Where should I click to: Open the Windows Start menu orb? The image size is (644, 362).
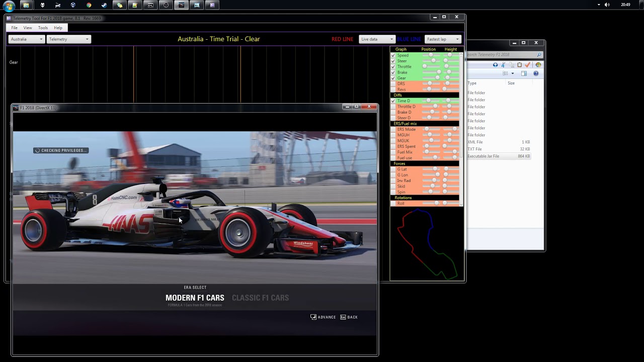(x=9, y=6)
